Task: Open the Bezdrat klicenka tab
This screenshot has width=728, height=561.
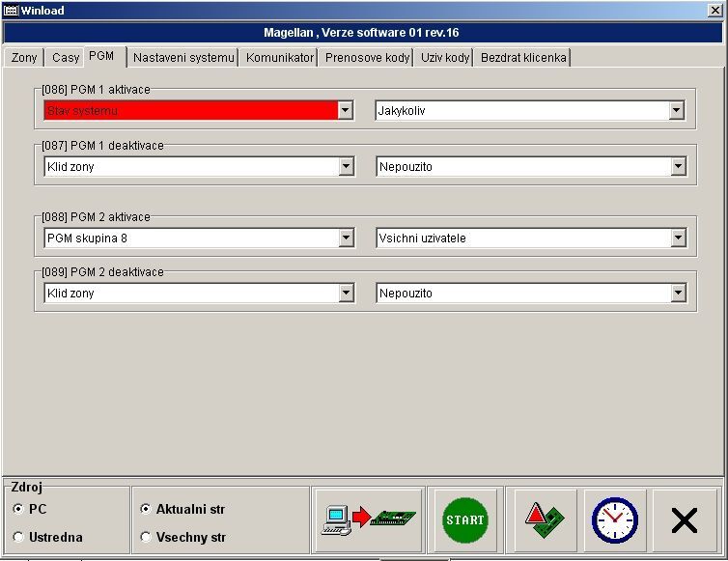Action: tap(523, 58)
